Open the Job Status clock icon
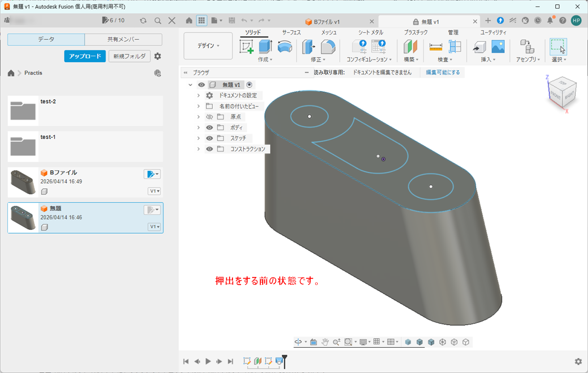Image resolution: width=588 pixels, height=373 pixels. pos(538,21)
